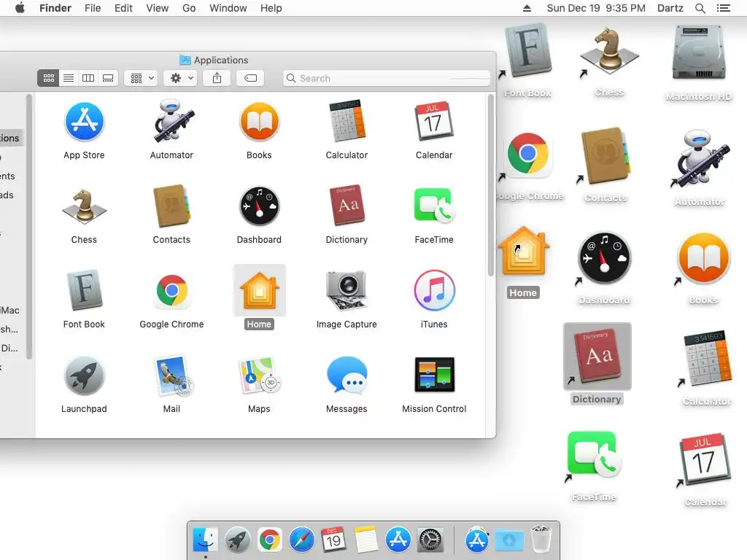Select Contacts in Applications window

point(171,206)
